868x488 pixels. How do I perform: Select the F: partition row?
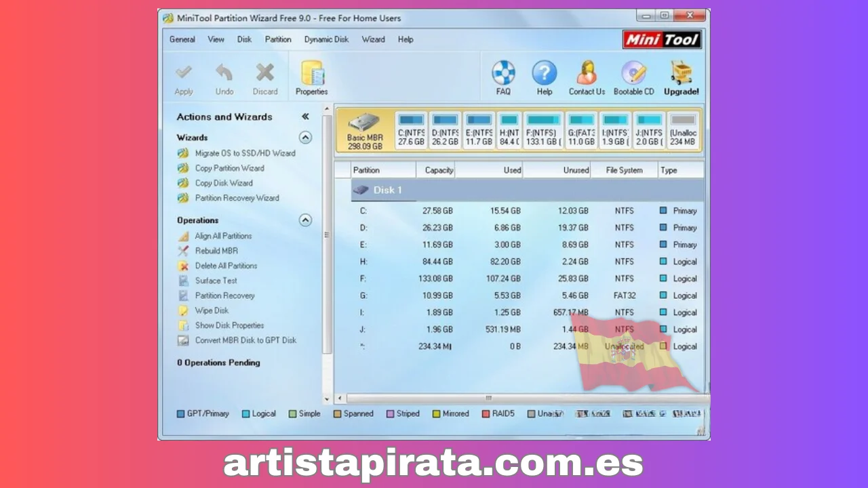click(x=528, y=279)
